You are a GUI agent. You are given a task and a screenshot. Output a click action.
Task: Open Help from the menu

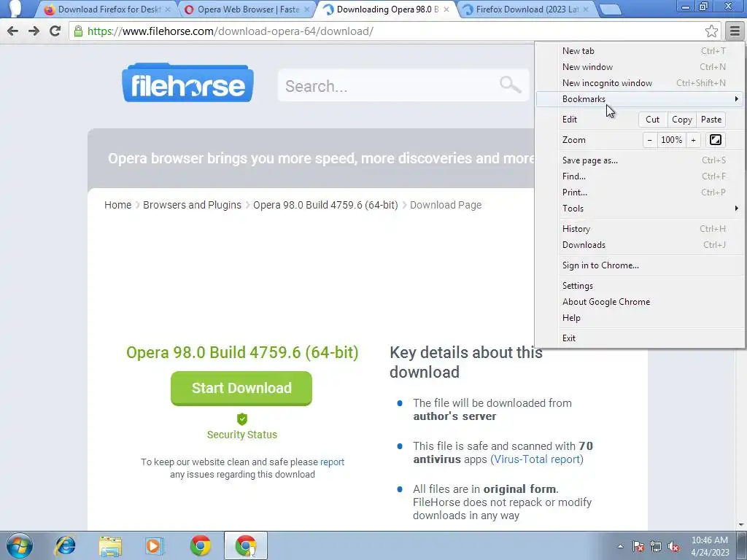(x=639, y=318)
